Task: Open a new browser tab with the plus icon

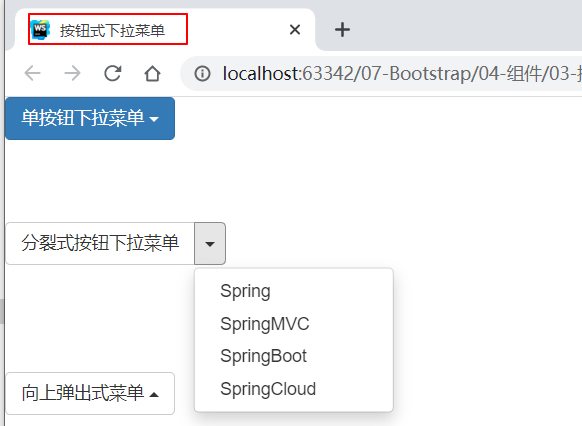Action: tap(342, 30)
